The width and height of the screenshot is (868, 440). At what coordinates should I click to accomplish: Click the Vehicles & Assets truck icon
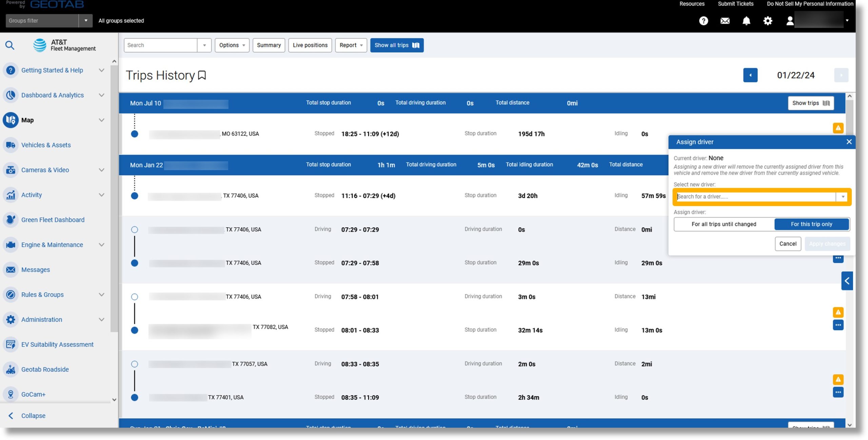11,145
